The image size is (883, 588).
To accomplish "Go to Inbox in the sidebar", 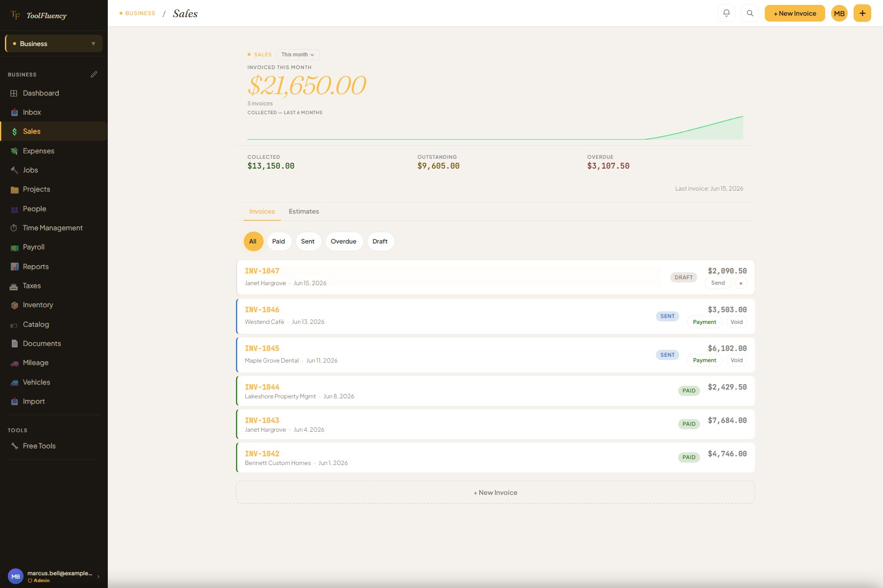I will pos(54,112).
